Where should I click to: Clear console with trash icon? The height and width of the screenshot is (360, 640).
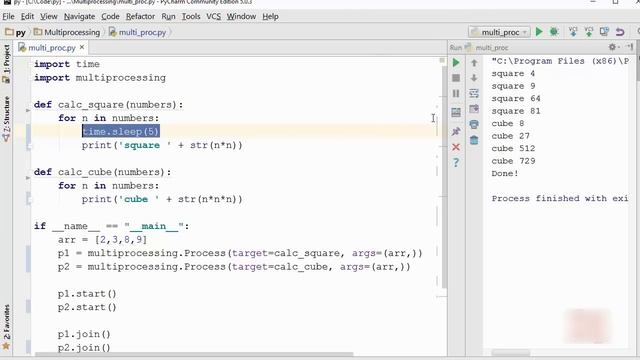pos(474,140)
